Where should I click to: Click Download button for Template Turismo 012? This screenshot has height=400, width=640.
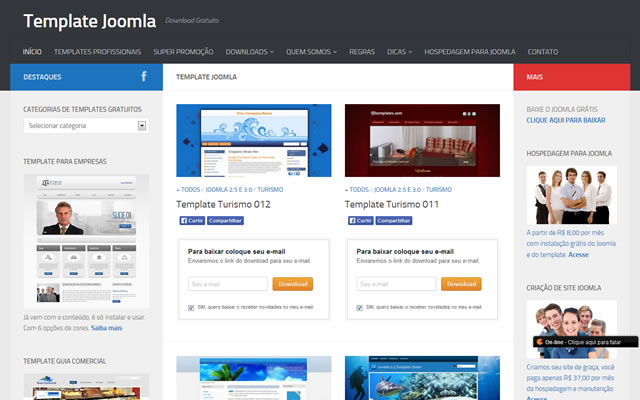click(x=293, y=284)
